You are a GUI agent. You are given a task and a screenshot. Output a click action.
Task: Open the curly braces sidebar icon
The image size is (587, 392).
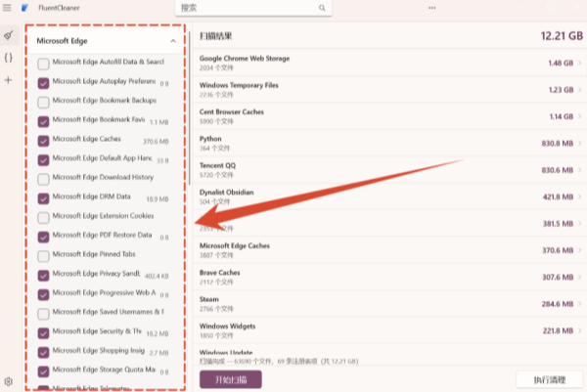(8, 58)
